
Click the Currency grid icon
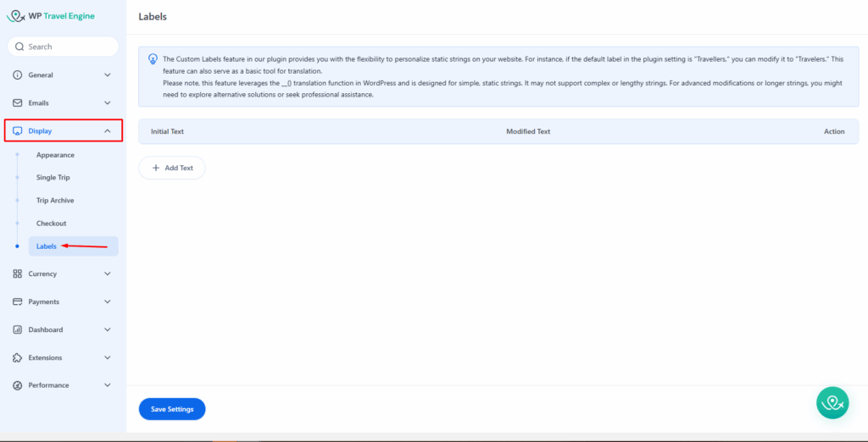pyautogui.click(x=18, y=273)
